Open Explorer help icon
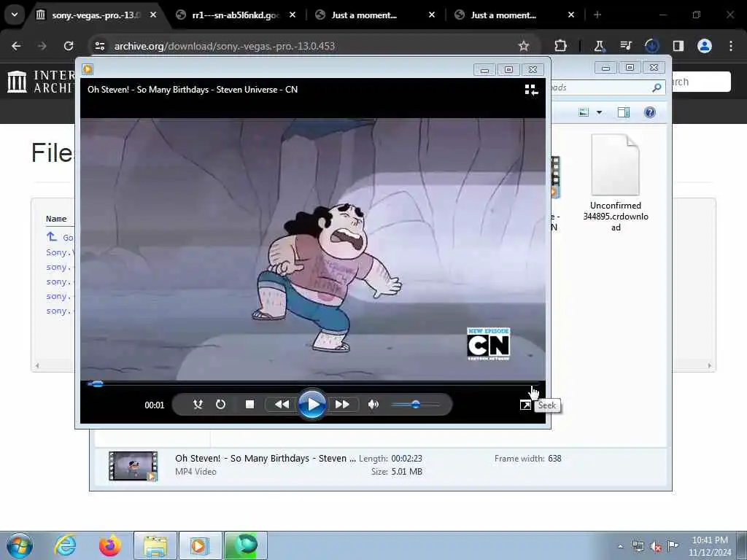 [650, 112]
